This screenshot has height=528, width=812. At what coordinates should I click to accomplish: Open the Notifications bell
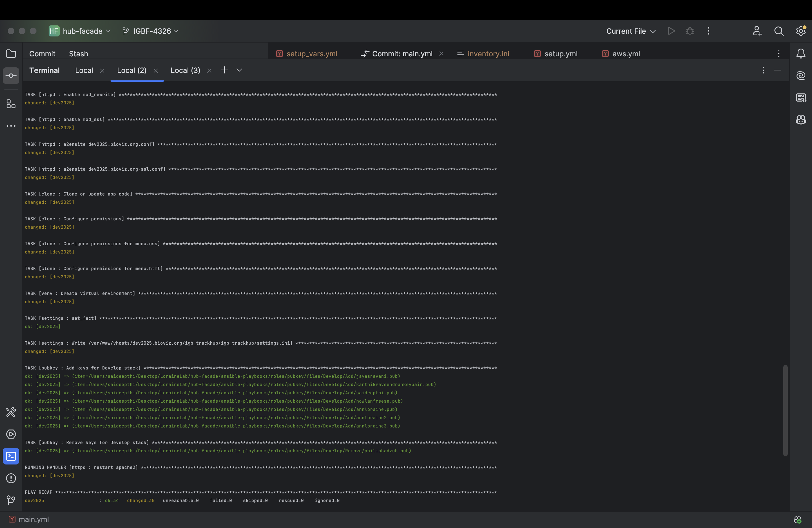tap(800, 54)
